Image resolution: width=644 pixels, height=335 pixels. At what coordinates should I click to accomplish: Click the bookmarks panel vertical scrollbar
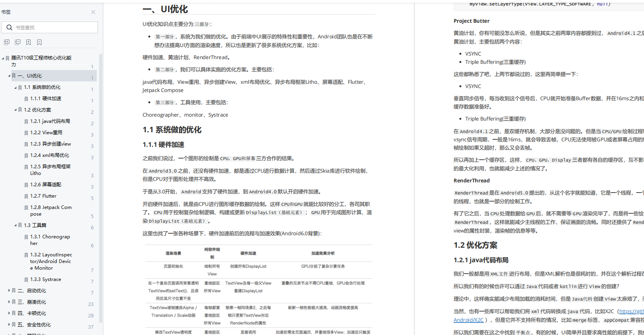coord(101,188)
